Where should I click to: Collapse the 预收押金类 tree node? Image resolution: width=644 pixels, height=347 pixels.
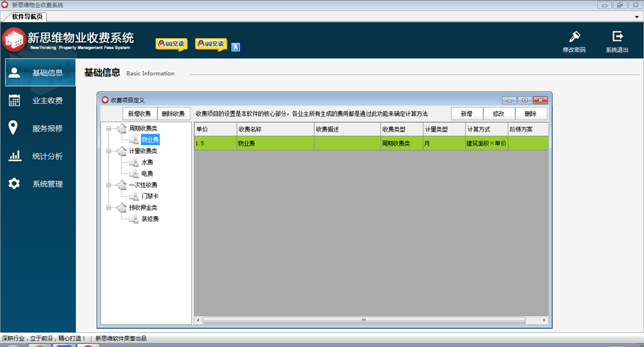click(109, 207)
